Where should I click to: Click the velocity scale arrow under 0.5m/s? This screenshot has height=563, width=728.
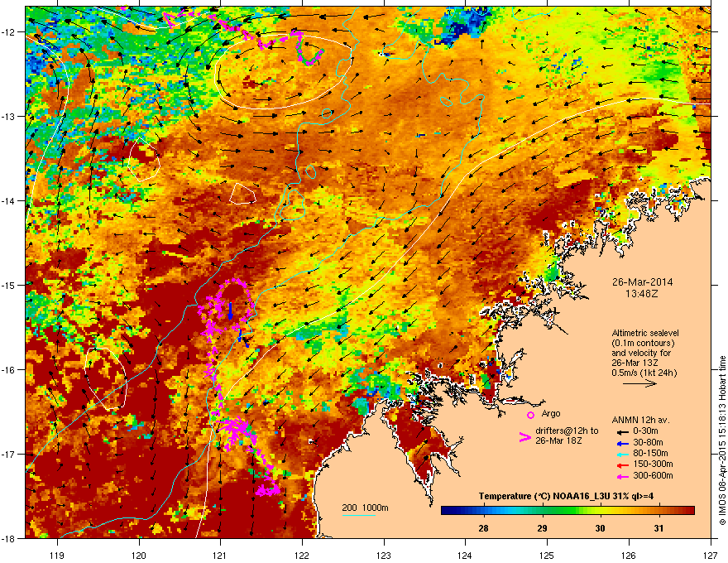point(639,383)
